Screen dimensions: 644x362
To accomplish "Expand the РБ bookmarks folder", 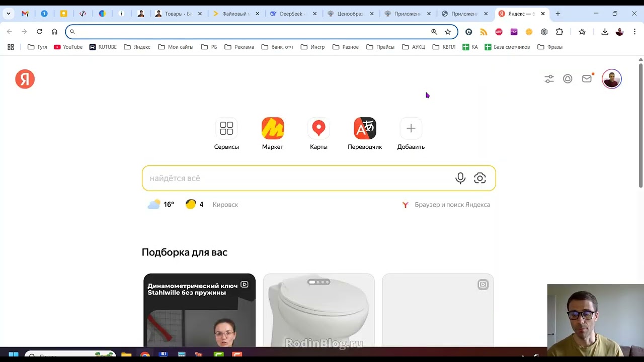I will coord(209,47).
